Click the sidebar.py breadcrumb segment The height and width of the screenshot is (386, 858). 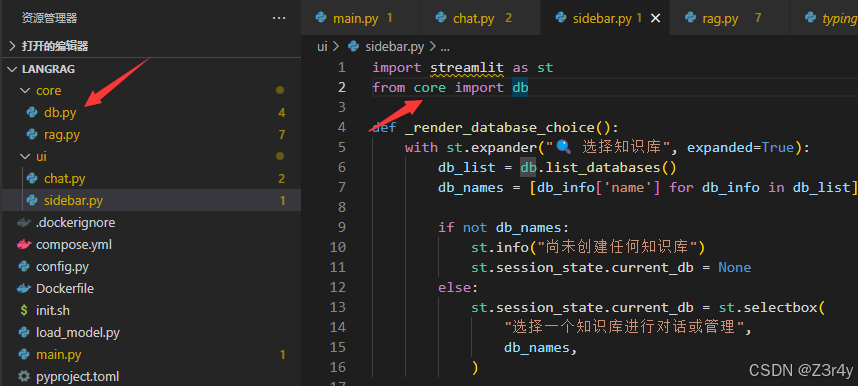click(395, 47)
